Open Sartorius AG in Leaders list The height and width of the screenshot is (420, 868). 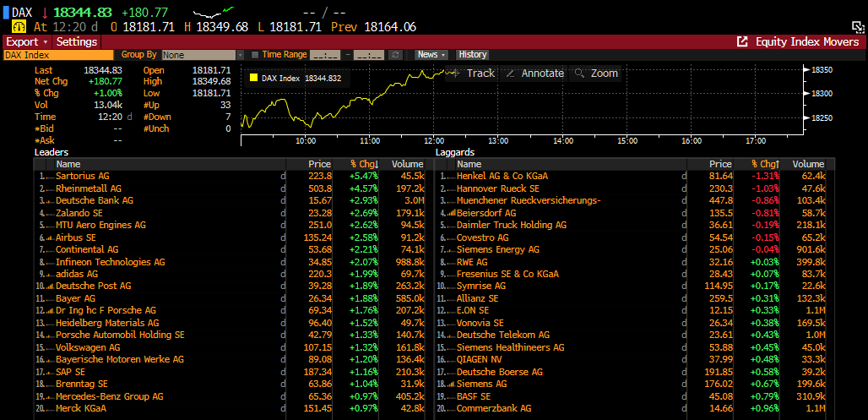point(83,176)
